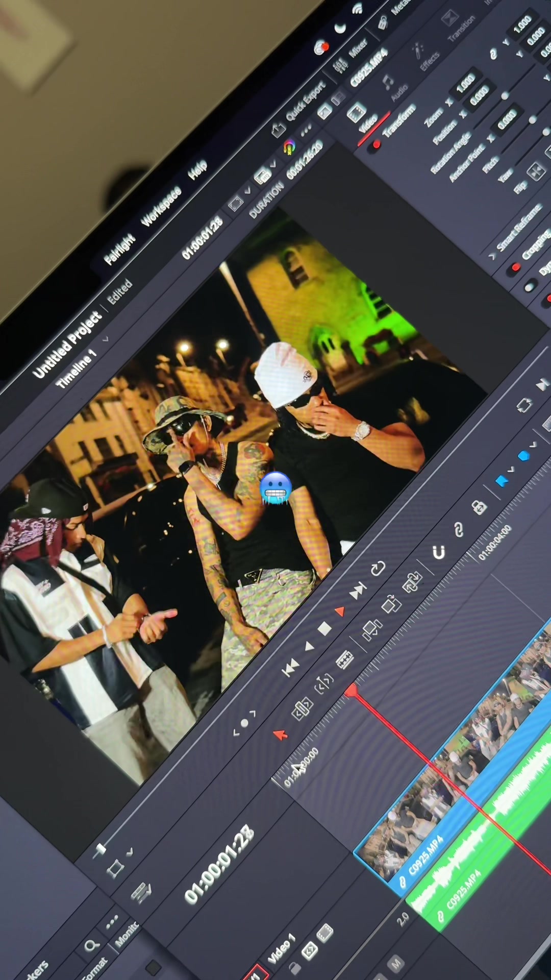Click the jog wheel dot control

[244, 723]
